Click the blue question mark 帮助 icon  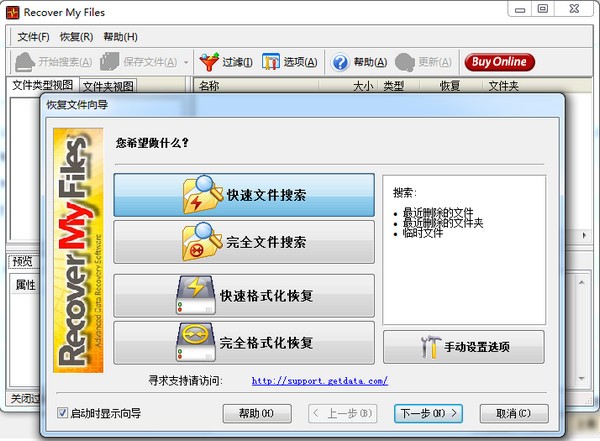pyautogui.click(x=340, y=62)
